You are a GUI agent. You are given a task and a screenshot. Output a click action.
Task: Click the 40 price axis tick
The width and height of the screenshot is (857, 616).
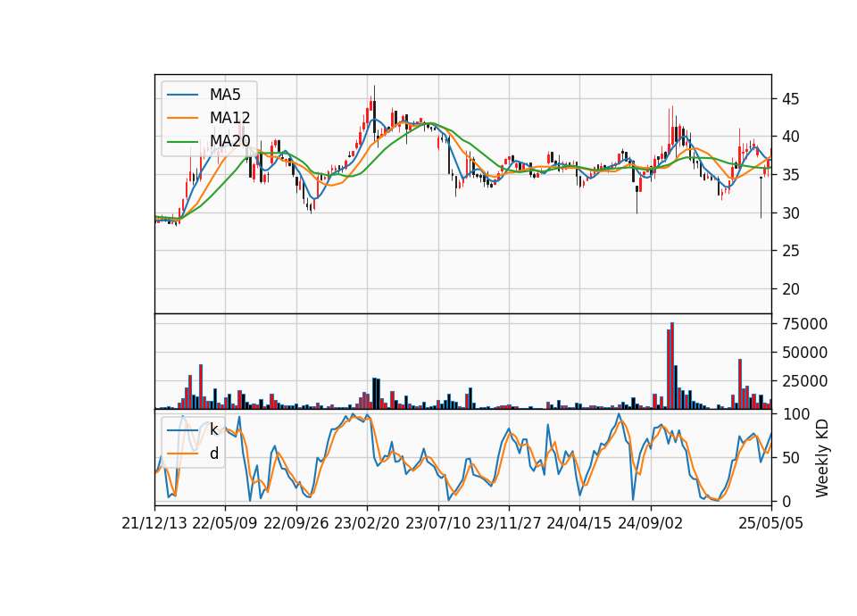[790, 137]
